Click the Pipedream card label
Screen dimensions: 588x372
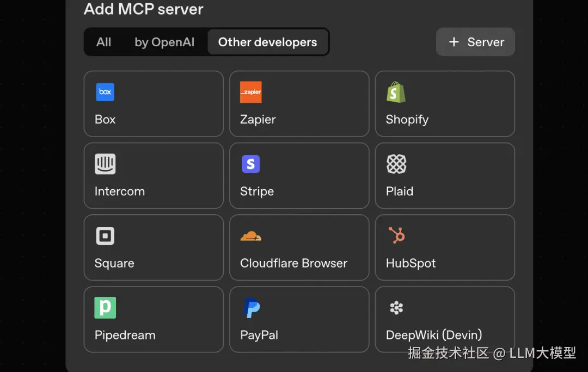coord(125,335)
